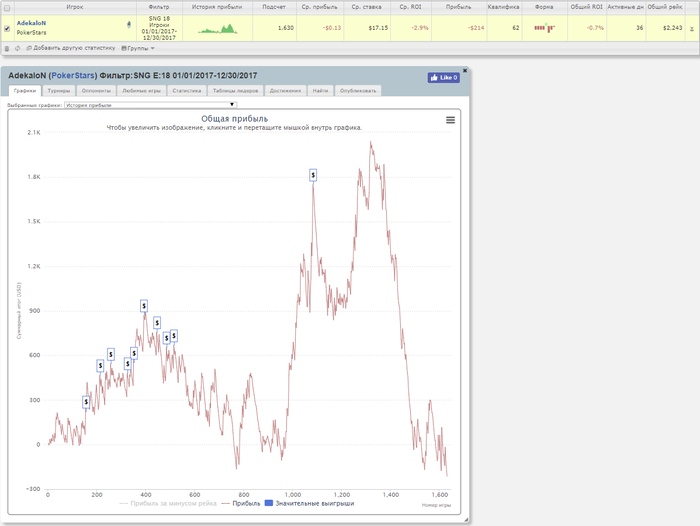Click the '$17.15' average stake value
700x526 pixels.
click(378, 28)
